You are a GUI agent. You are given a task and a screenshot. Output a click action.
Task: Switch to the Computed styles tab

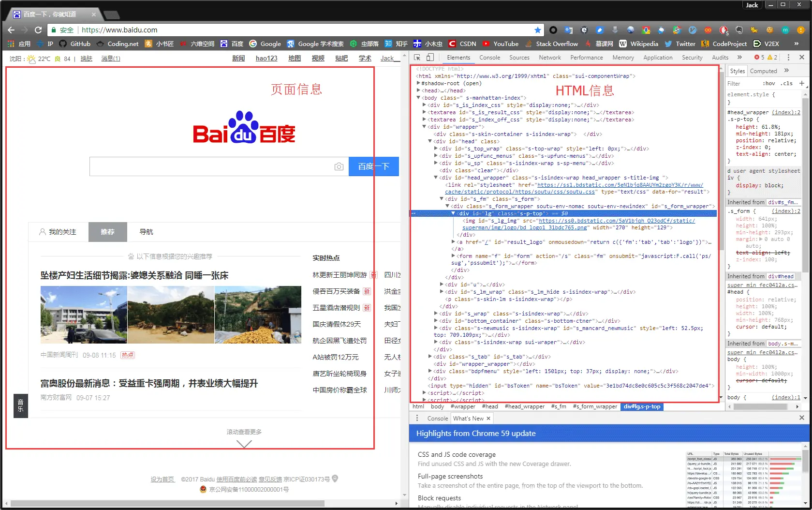coord(764,71)
